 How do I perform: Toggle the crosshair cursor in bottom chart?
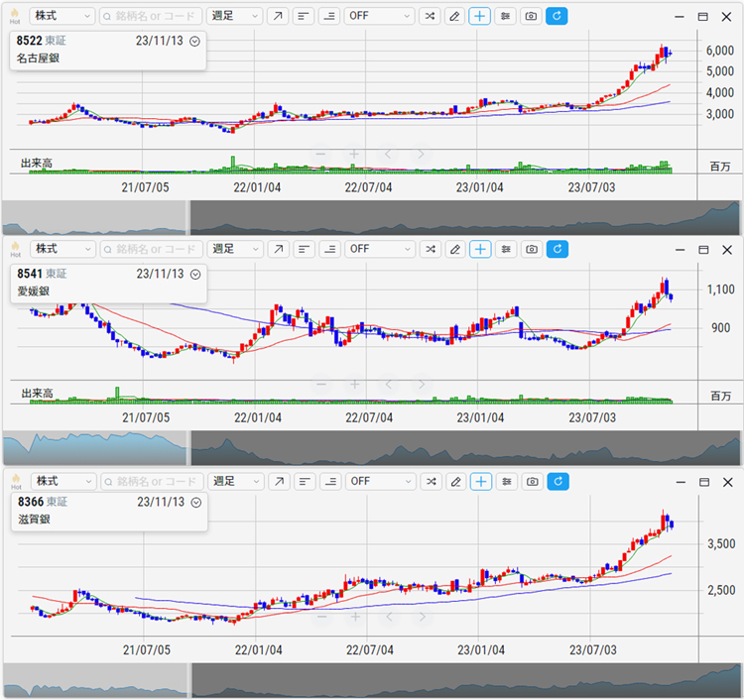[x=480, y=481]
